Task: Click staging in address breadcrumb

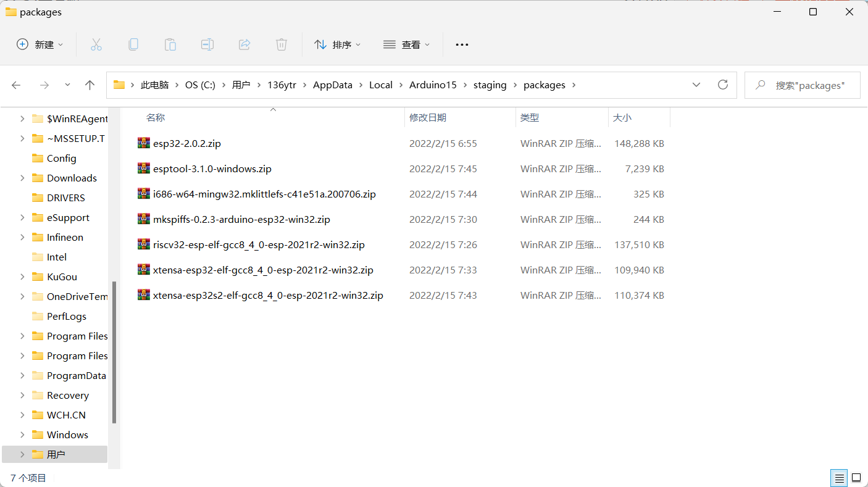Action: pos(490,85)
